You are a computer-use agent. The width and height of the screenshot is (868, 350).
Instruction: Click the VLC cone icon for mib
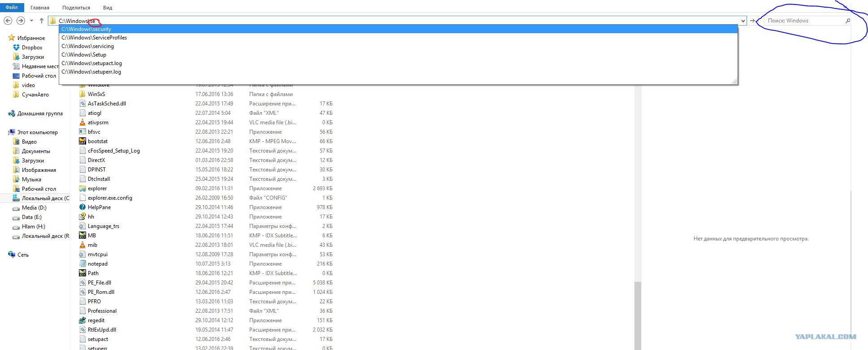point(82,245)
